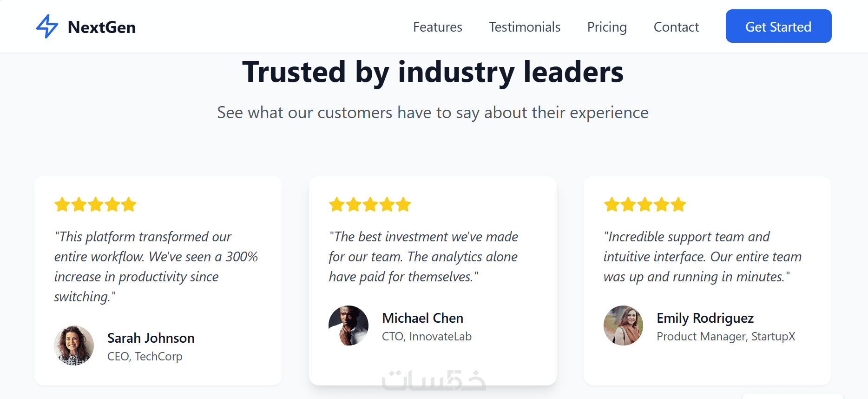
Task: Click the Michael Chen name label
Action: (422, 318)
